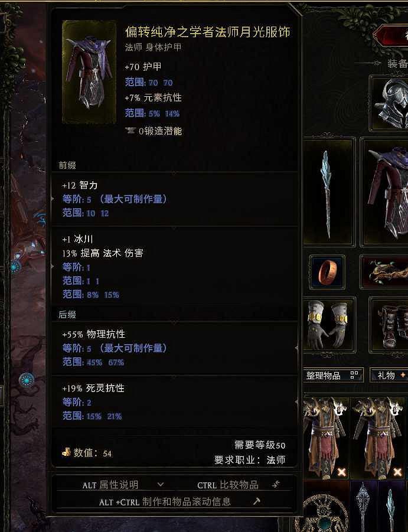This screenshot has width=408, height=532.
Task: Select the equipped purple body armor slot
Action: pos(384,192)
